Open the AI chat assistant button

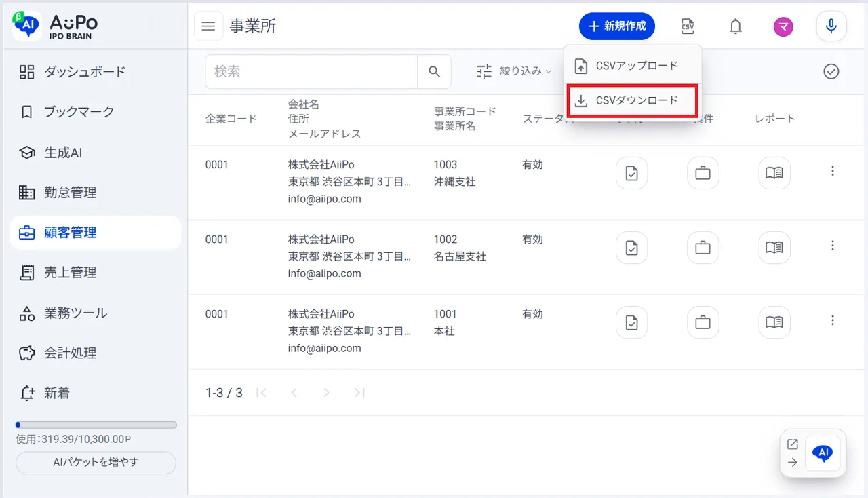[823, 454]
